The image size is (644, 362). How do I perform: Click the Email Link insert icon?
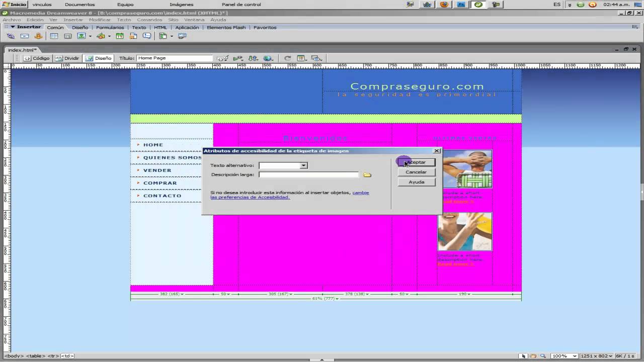[x=24, y=36]
